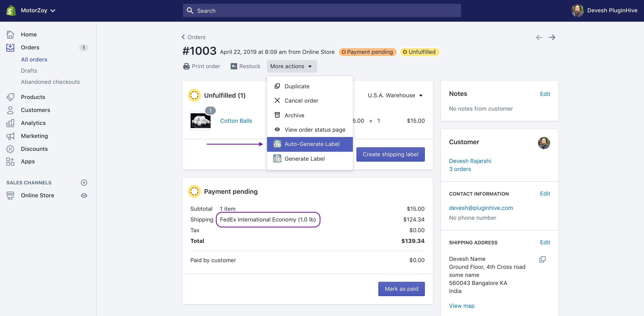Add a sales channel with plus icon
The width and height of the screenshot is (644, 316).
(84, 183)
